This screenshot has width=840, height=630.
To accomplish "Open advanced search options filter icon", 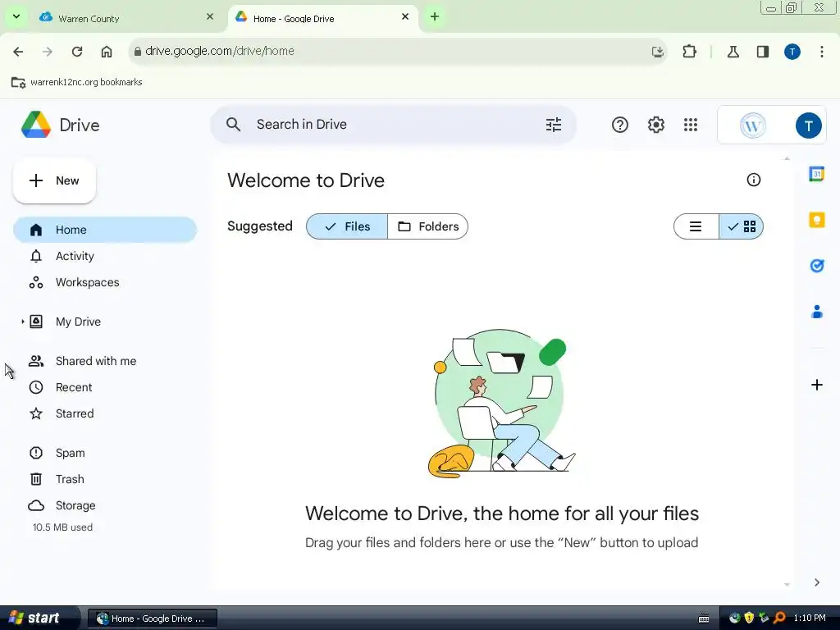I will [x=554, y=125].
